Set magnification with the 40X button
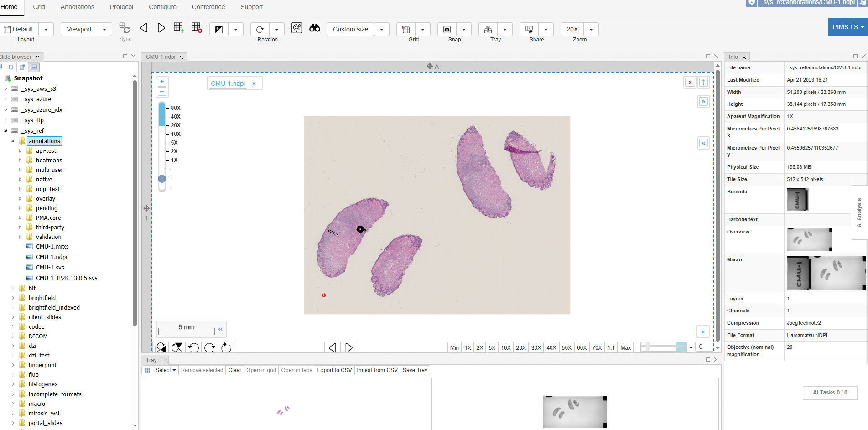 [x=551, y=347]
